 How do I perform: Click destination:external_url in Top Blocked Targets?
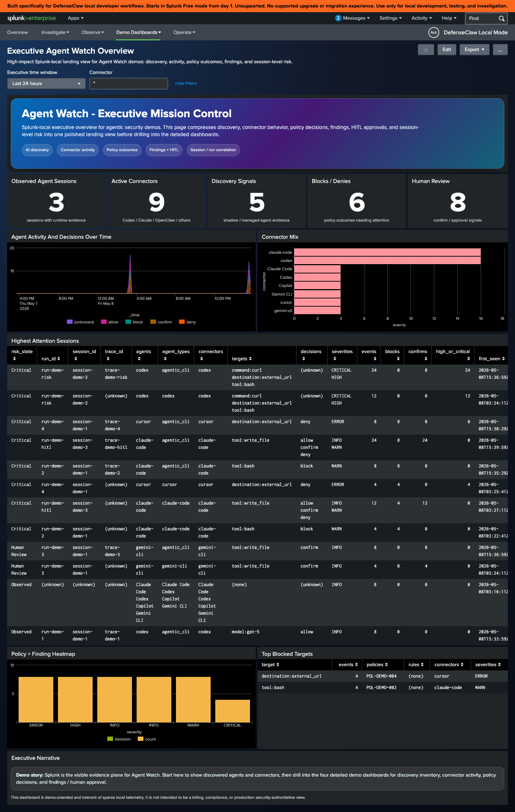[291, 676]
